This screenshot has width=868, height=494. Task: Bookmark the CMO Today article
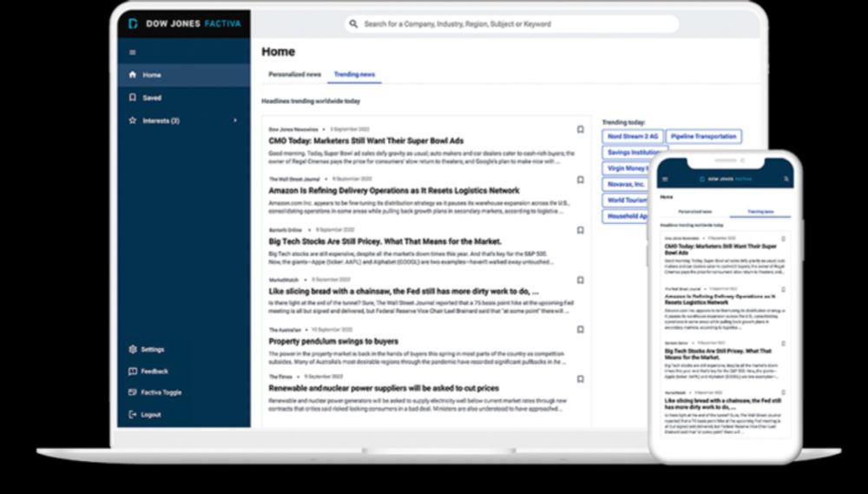point(580,129)
